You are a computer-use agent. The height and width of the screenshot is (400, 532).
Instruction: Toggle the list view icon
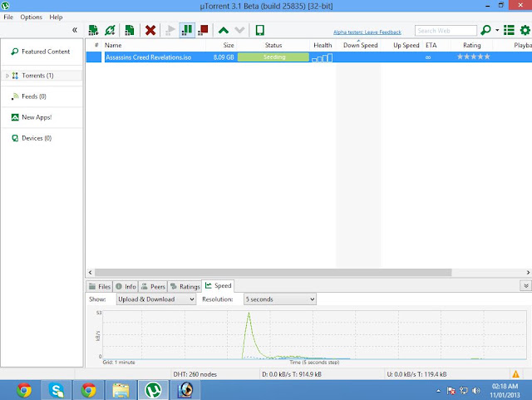(509, 30)
